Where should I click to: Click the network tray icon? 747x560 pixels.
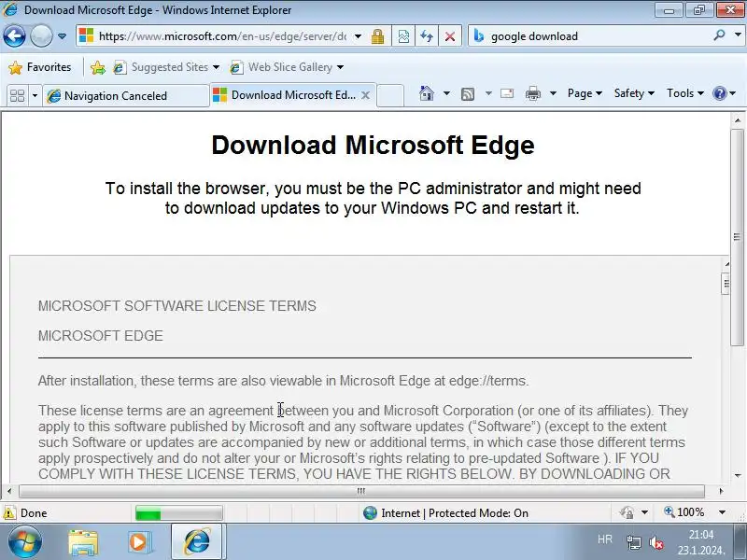click(x=634, y=542)
